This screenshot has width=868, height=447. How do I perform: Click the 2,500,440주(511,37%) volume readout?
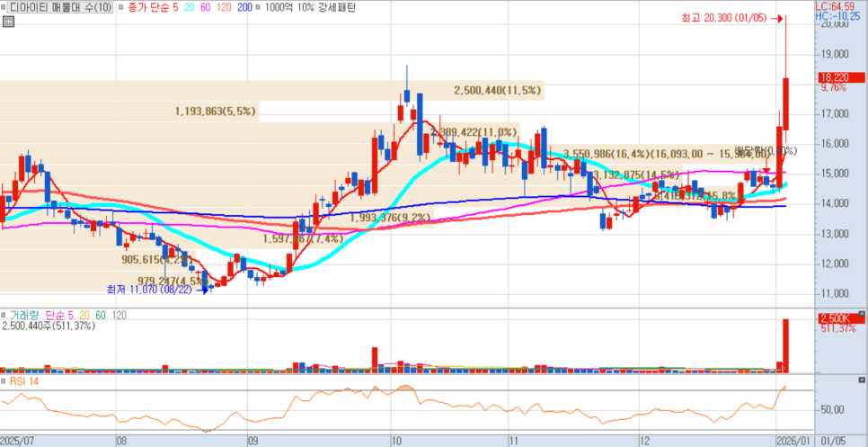pos(49,326)
